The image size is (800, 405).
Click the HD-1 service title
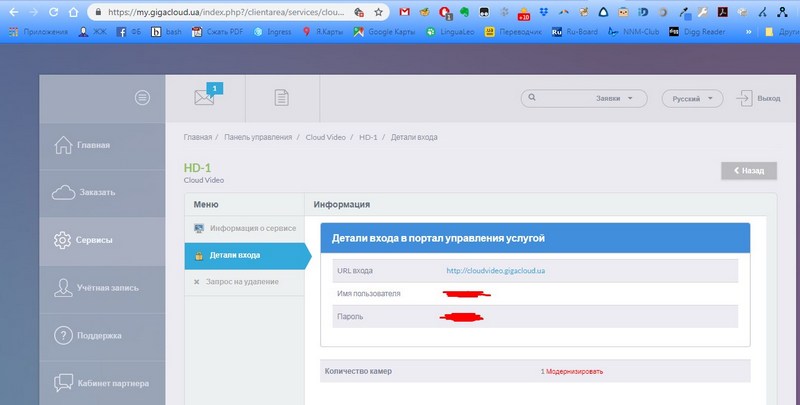(197, 168)
